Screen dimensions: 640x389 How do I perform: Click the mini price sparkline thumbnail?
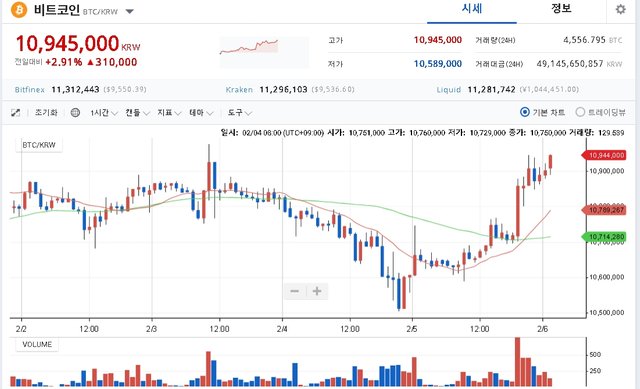click(x=264, y=52)
